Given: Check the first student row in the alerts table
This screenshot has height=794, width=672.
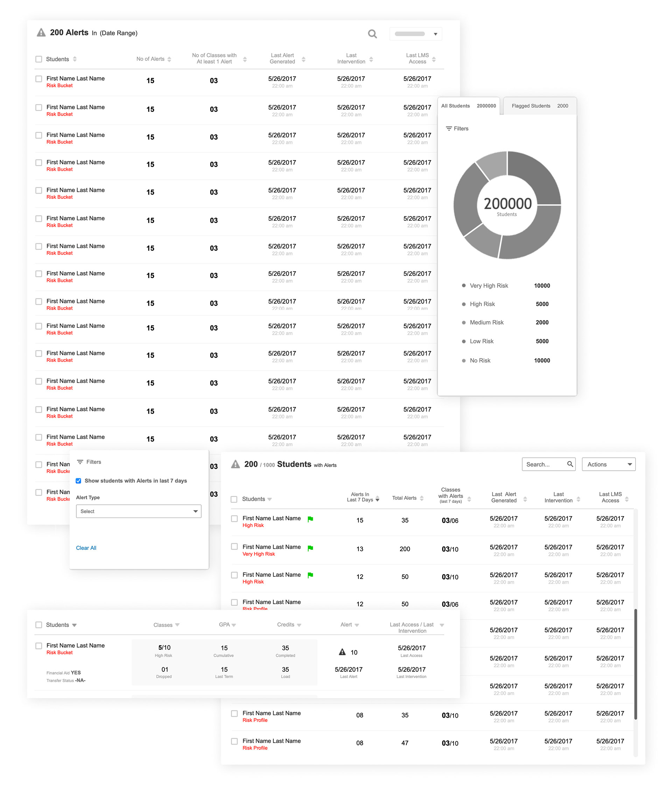Looking at the screenshot, I should point(38,79).
